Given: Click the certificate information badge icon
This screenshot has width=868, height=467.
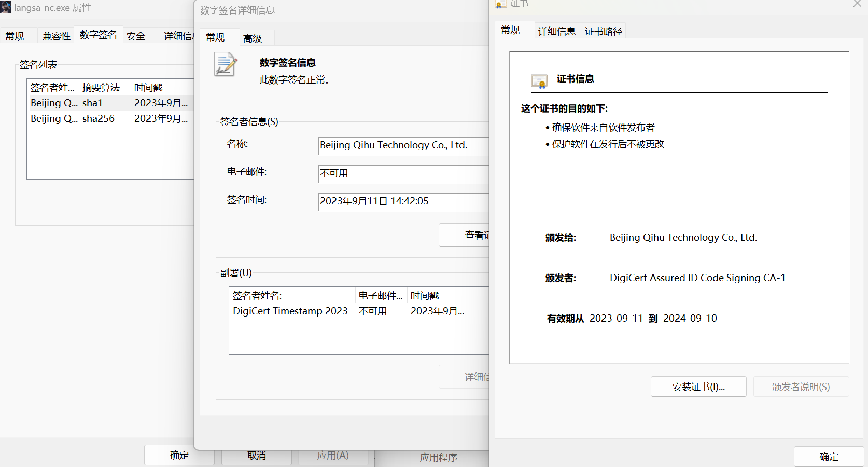Looking at the screenshot, I should tap(539, 81).
